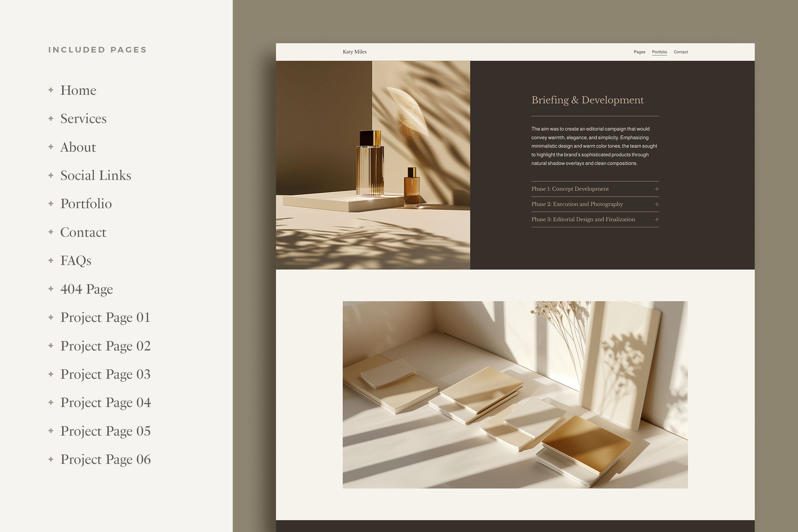Click the Katy Miles site title
The height and width of the screenshot is (532, 798).
[354, 52]
